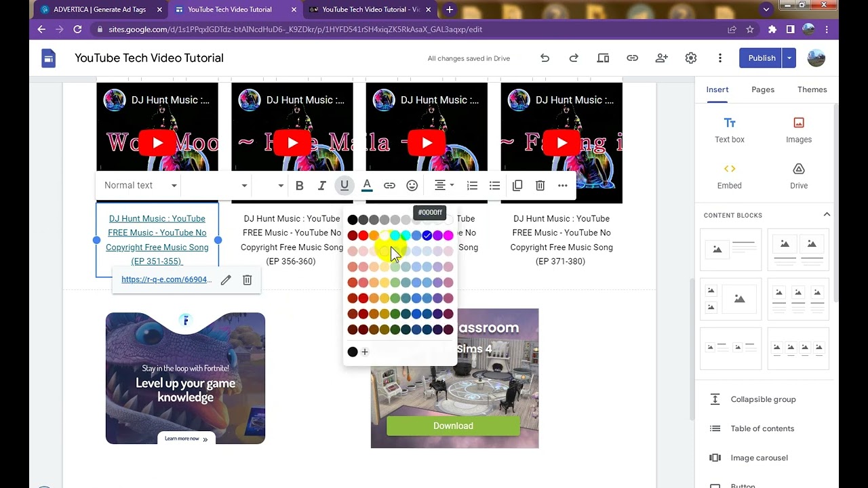Play the first DJ Hunt Music video

click(157, 143)
